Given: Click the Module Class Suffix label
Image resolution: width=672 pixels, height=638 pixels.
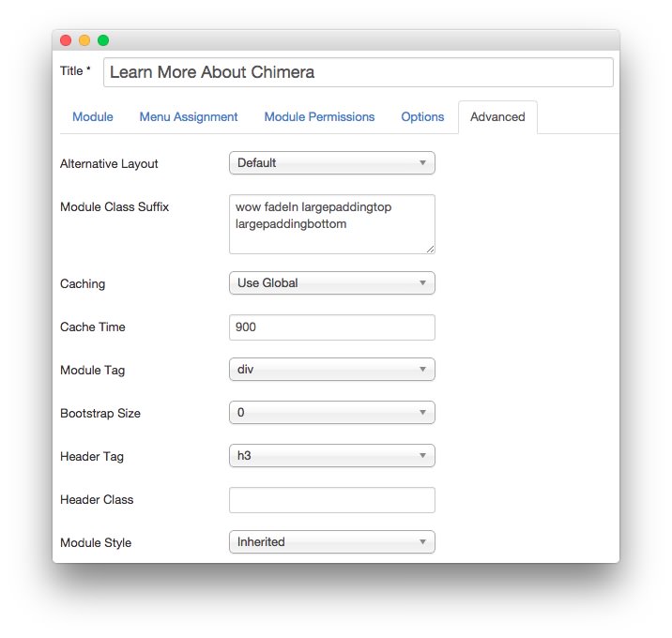Looking at the screenshot, I should (x=115, y=207).
